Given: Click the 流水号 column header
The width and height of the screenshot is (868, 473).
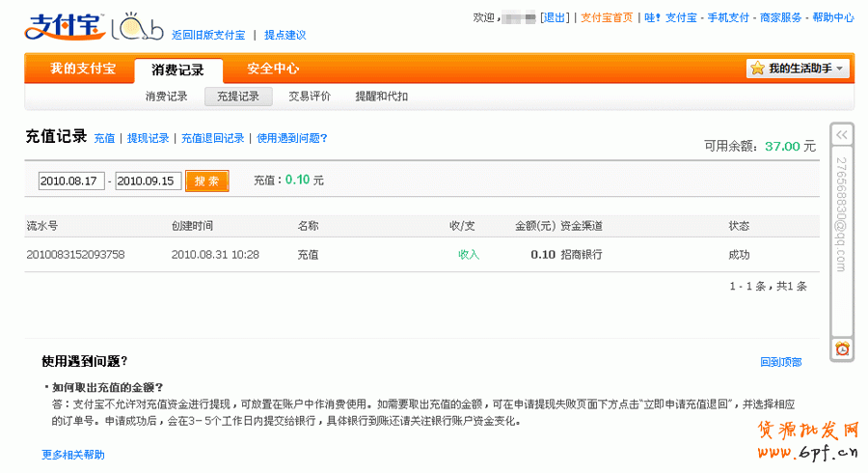Looking at the screenshot, I should click(x=42, y=226).
